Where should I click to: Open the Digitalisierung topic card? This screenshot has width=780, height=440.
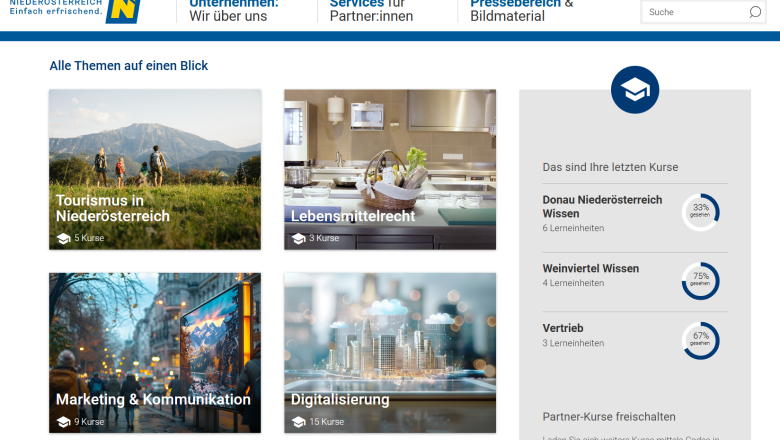coord(390,352)
